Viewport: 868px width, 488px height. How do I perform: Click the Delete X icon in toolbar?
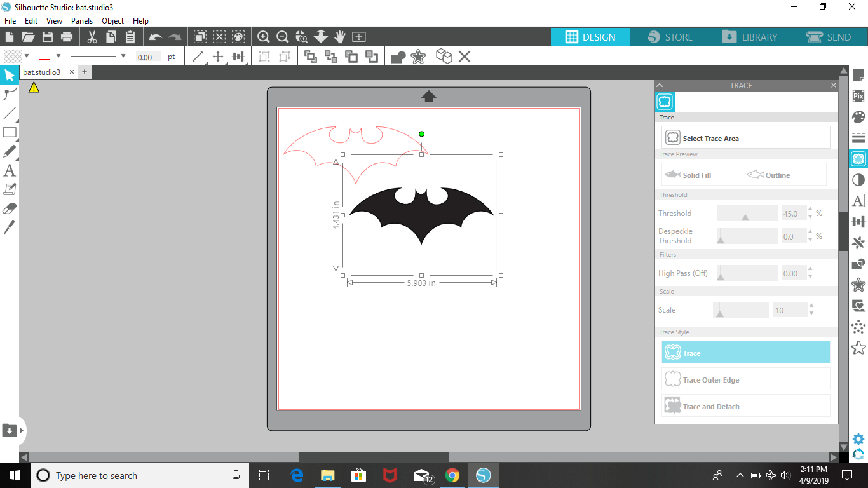pos(465,57)
